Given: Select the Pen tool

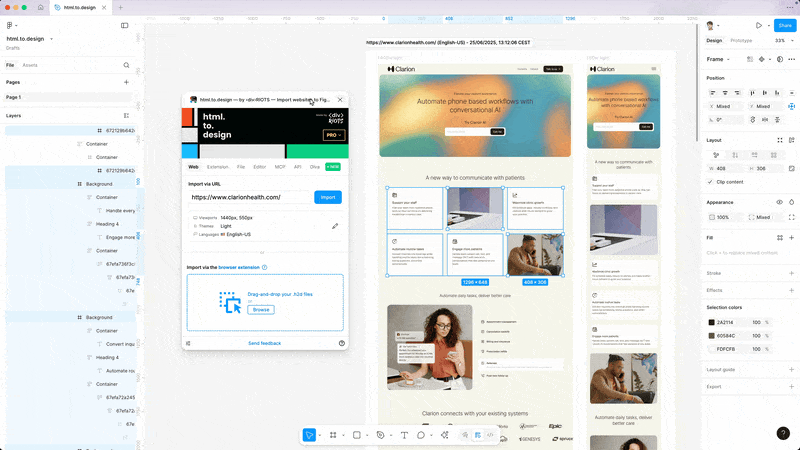Looking at the screenshot, I should (380, 435).
